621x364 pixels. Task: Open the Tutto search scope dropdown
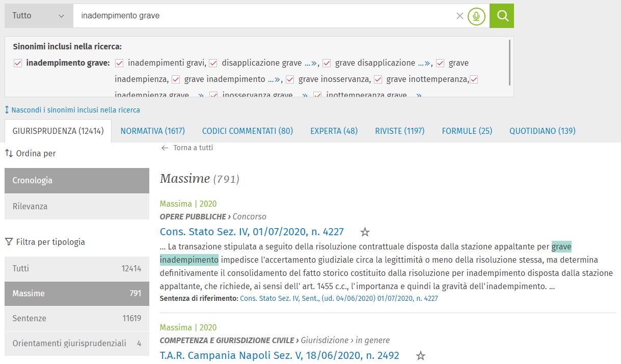tap(39, 16)
